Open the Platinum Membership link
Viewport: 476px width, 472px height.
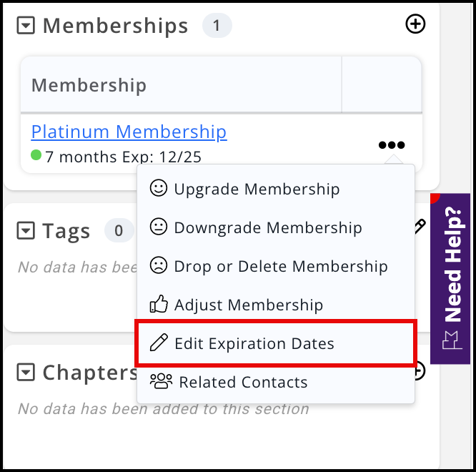pyautogui.click(x=129, y=132)
